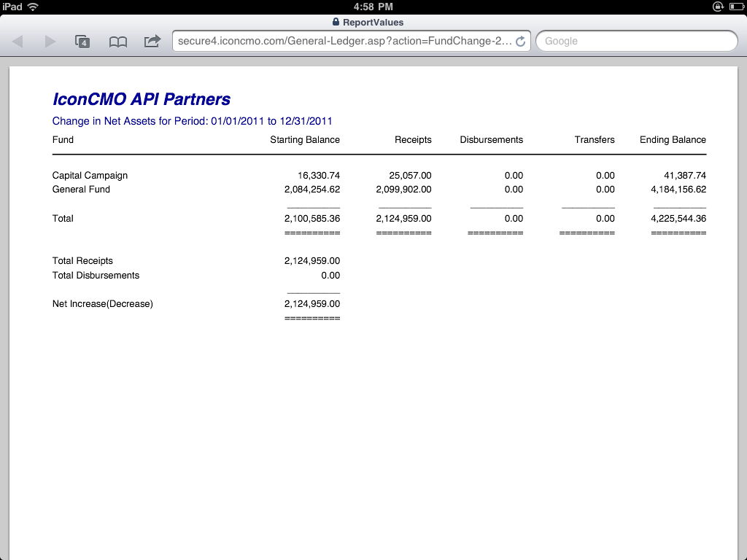Select the Net Increase(Decrease) label
This screenshot has height=560, width=747.
coord(102,304)
